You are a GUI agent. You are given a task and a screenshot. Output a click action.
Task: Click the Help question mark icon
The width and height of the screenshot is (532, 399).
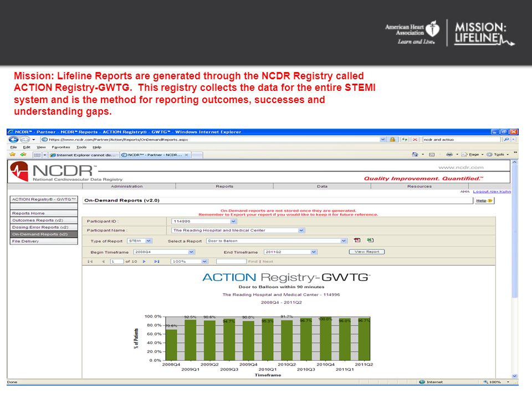(490, 201)
